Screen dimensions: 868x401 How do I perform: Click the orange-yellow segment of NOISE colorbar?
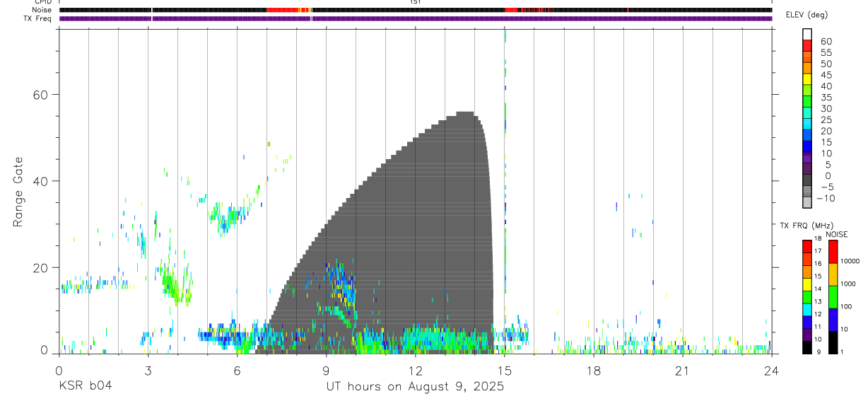pos(833,274)
